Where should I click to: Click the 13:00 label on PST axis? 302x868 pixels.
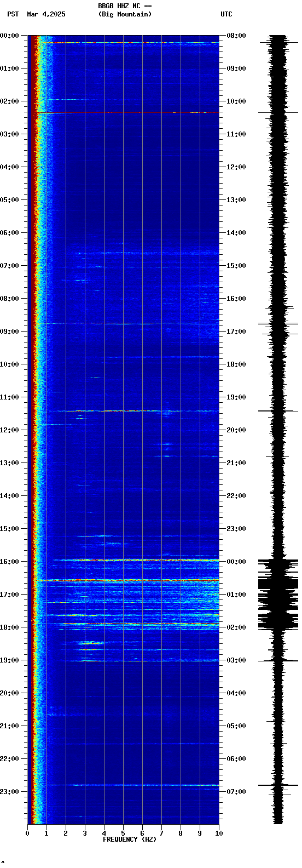click(x=10, y=463)
